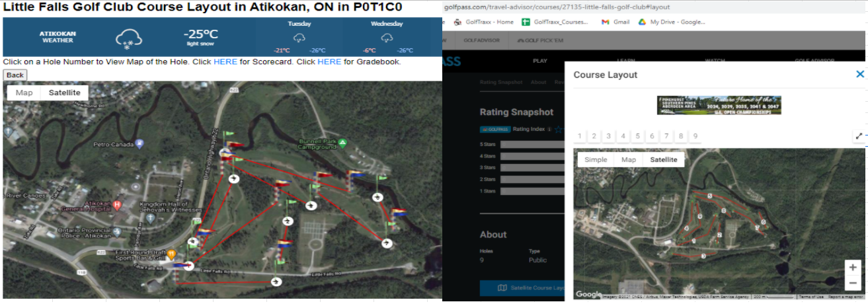Switch left map to Satellite view
The width and height of the screenshot is (868, 304).
(65, 93)
